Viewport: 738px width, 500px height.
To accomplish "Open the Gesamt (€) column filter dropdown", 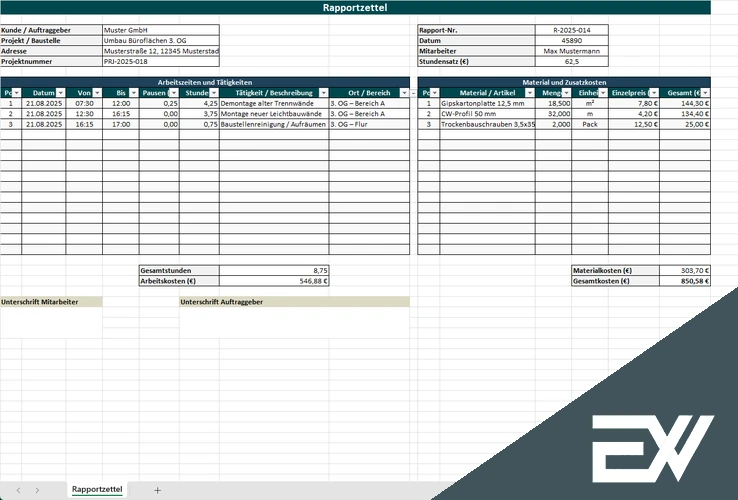I will click(x=705, y=93).
